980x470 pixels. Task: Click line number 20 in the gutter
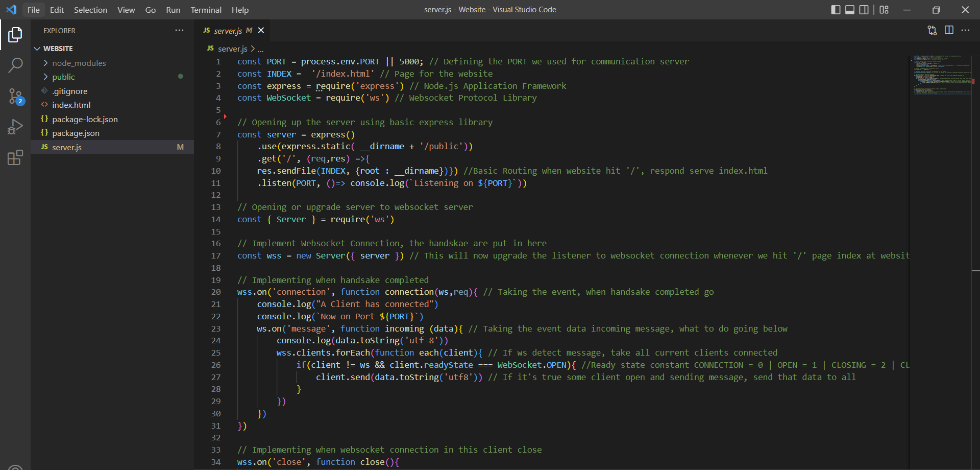[x=216, y=292]
